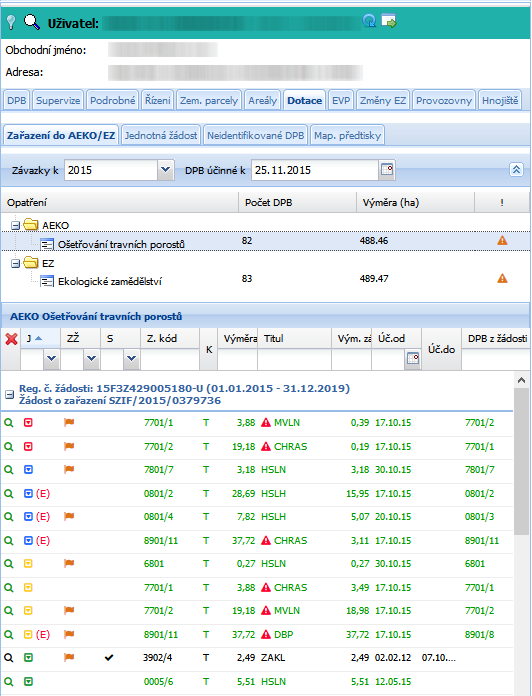Viewport: 532px width, 696px height.
Task: Click magnifier in 3902/4 ZAKL row
Action: 8,658
